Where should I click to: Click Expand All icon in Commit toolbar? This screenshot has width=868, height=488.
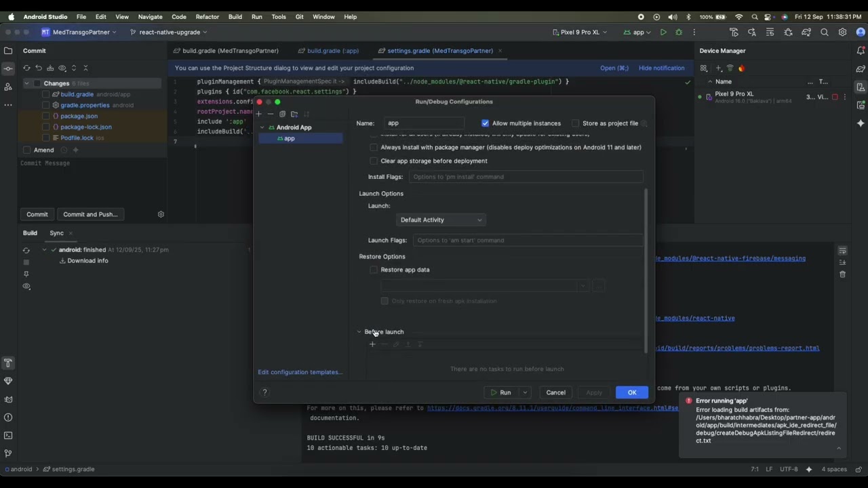pyautogui.click(x=74, y=68)
